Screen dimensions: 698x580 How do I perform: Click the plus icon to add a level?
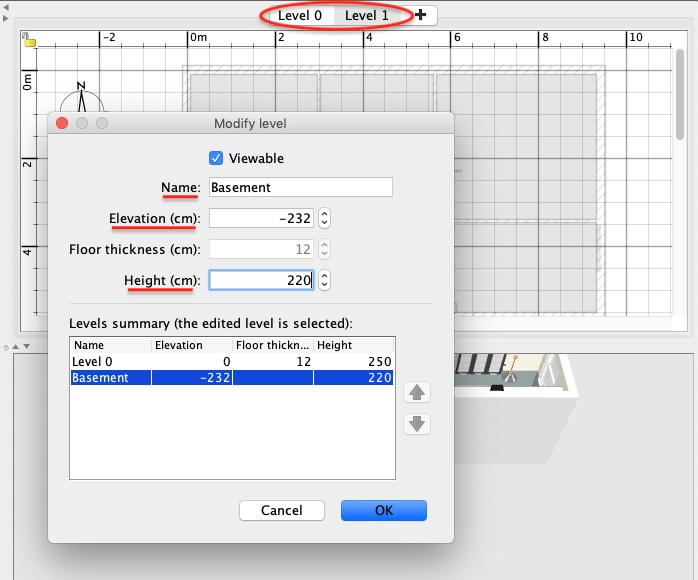click(421, 15)
